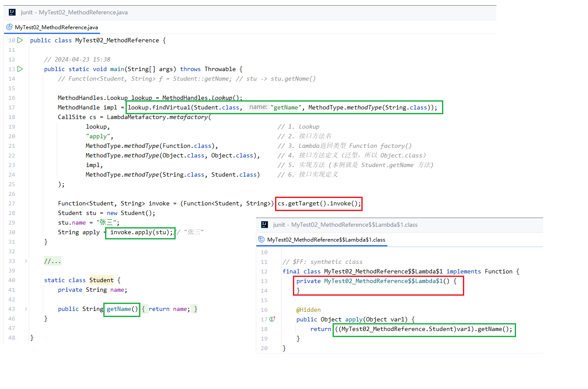Click the metafactory method call on line 18
Viewport: 588px width, 389px height.
(189, 117)
